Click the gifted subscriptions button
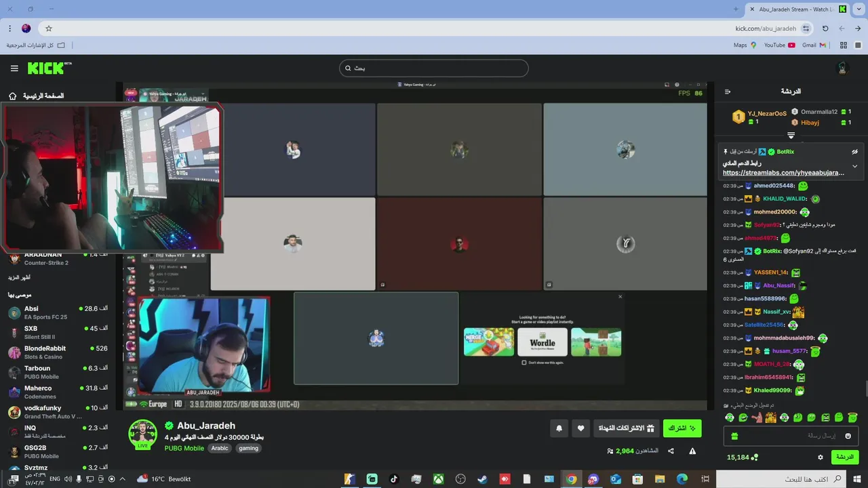 pos(626,428)
